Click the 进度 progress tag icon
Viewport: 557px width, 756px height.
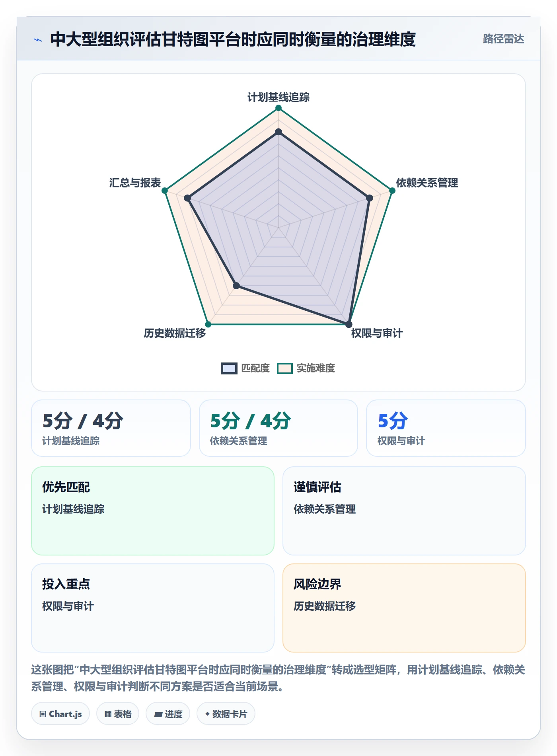click(158, 714)
